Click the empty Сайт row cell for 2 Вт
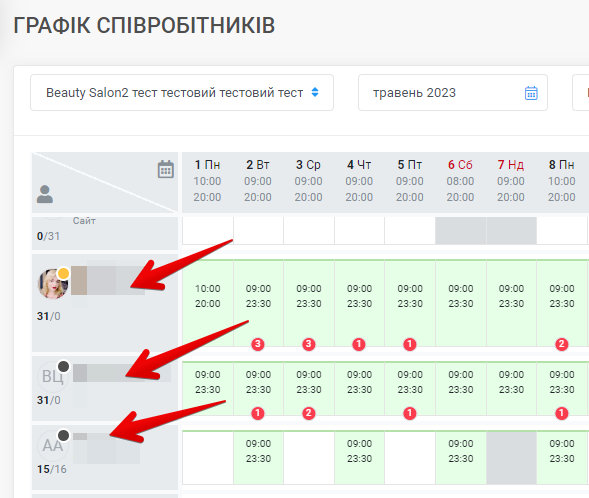This screenshot has width=589, height=498. [x=258, y=231]
